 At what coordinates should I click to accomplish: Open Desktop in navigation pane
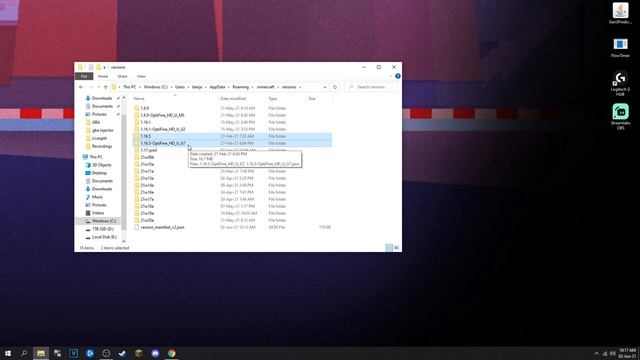[x=99, y=173]
